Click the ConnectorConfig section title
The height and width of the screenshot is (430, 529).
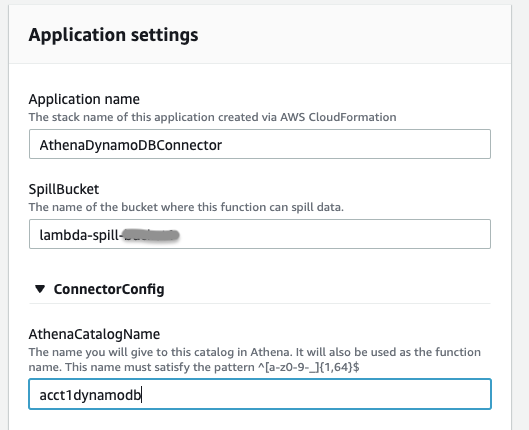coord(109,289)
